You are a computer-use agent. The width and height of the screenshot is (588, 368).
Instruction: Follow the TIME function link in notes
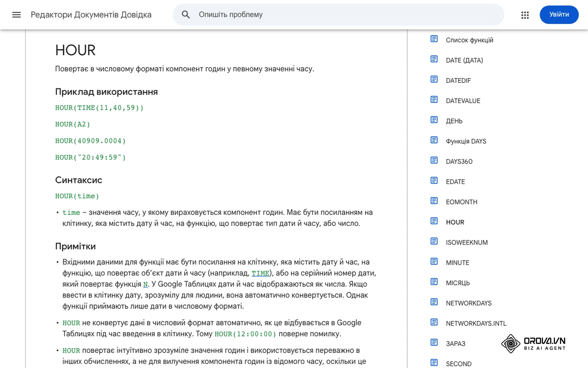point(260,273)
